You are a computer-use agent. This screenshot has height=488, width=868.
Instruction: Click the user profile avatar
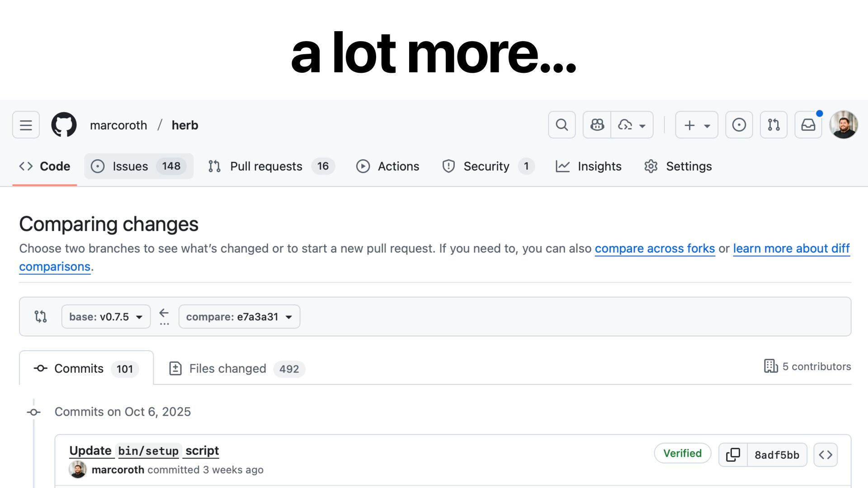click(x=843, y=125)
